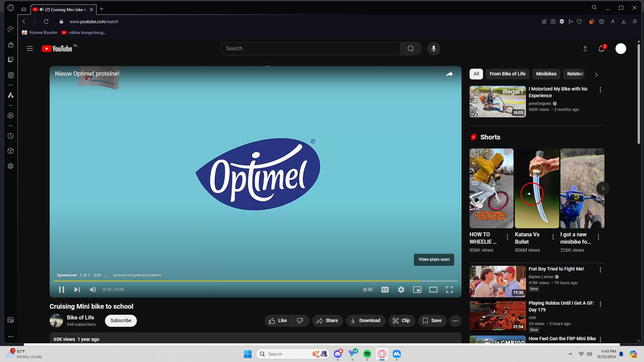The height and width of the screenshot is (362, 644).
Task: Open options for I got a new minibike short
Action: 598,237
